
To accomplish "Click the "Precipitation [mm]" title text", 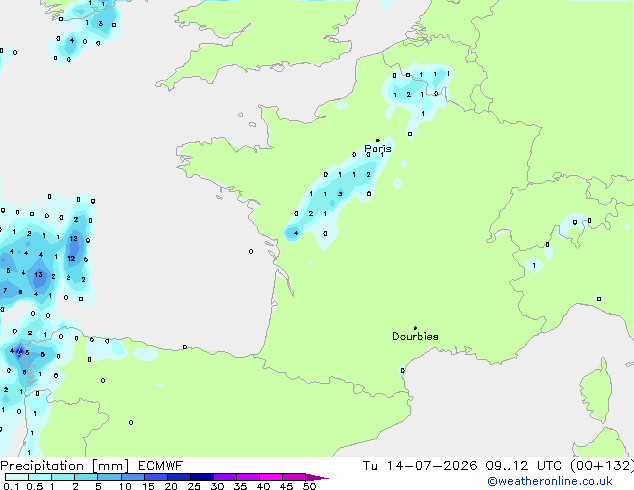I will pos(65,466).
